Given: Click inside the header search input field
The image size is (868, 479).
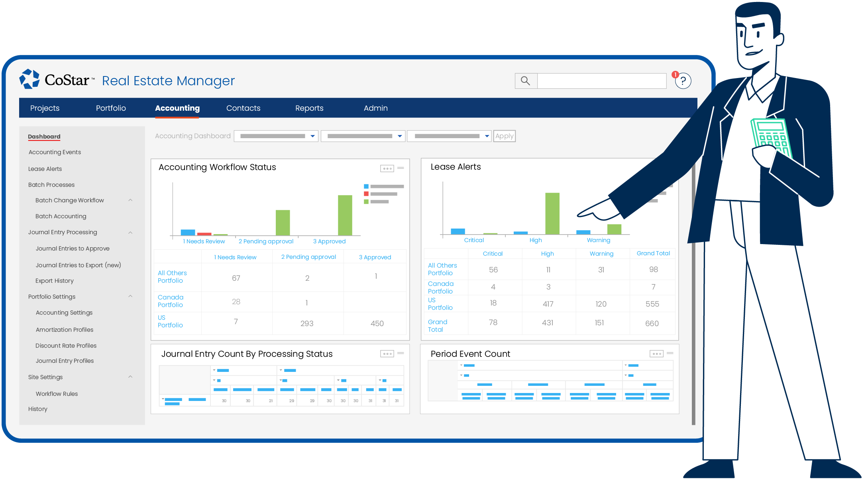Looking at the screenshot, I should pyautogui.click(x=602, y=80).
